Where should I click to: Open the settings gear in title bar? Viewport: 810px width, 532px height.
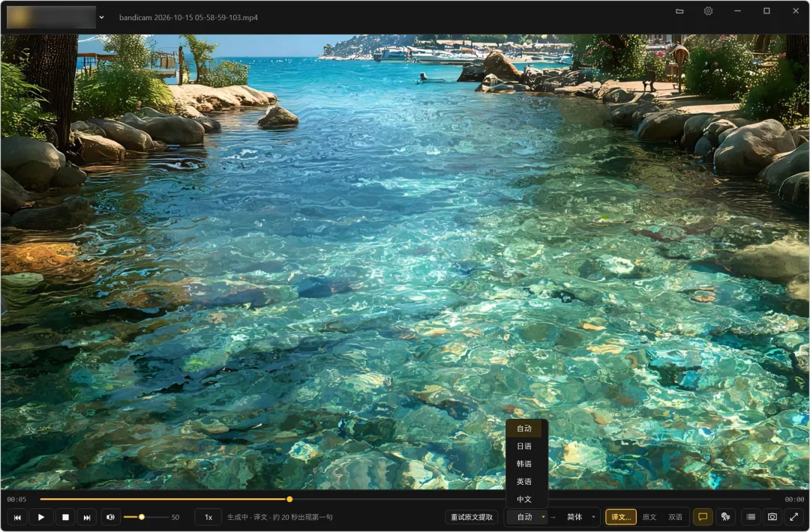708,10
